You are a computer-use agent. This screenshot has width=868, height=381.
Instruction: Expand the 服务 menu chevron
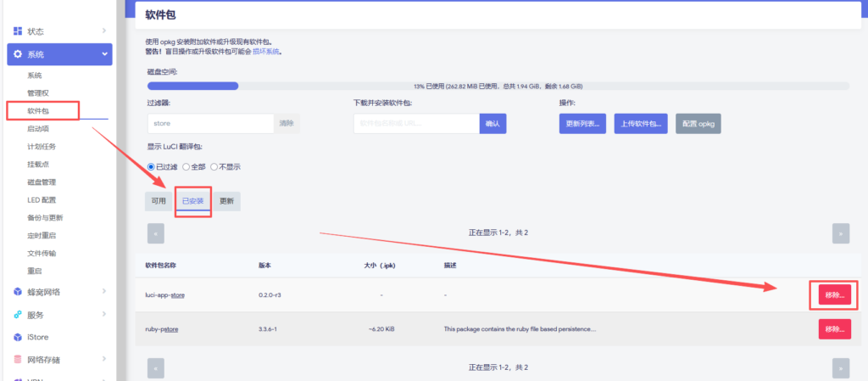104,314
